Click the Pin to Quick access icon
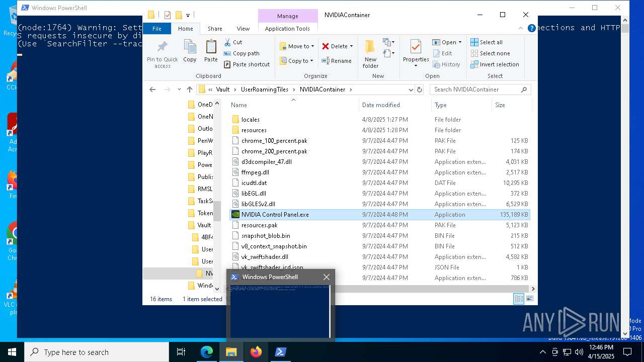Image resolution: width=644 pixels, height=362 pixels. (162, 47)
